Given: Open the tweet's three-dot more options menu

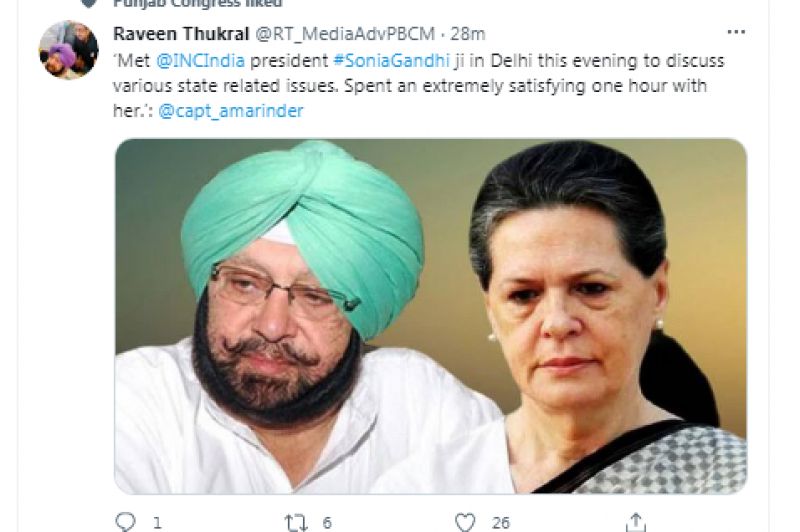Looking at the screenshot, I should [736, 32].
